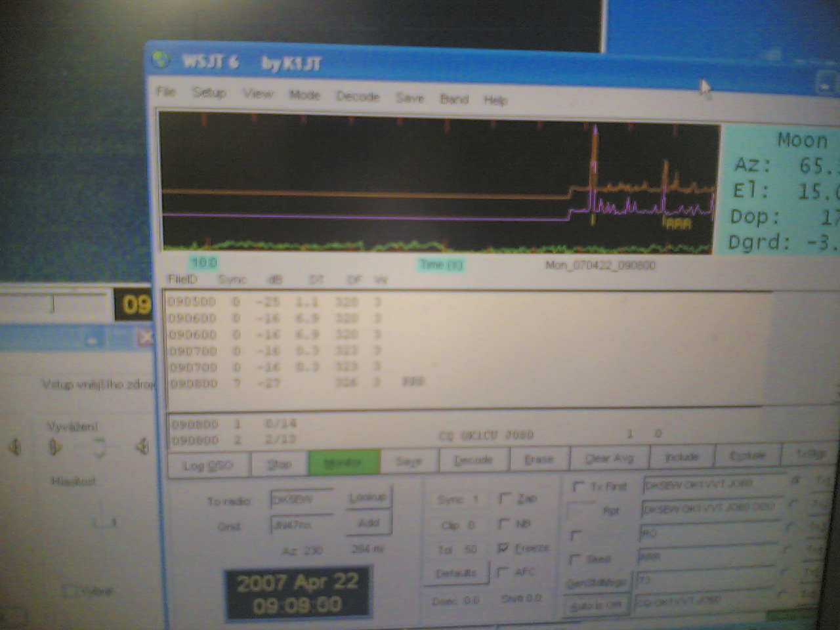Click the right speaker icon under Vyvážení
The image size is (840, 630).
tap(142, 447)
